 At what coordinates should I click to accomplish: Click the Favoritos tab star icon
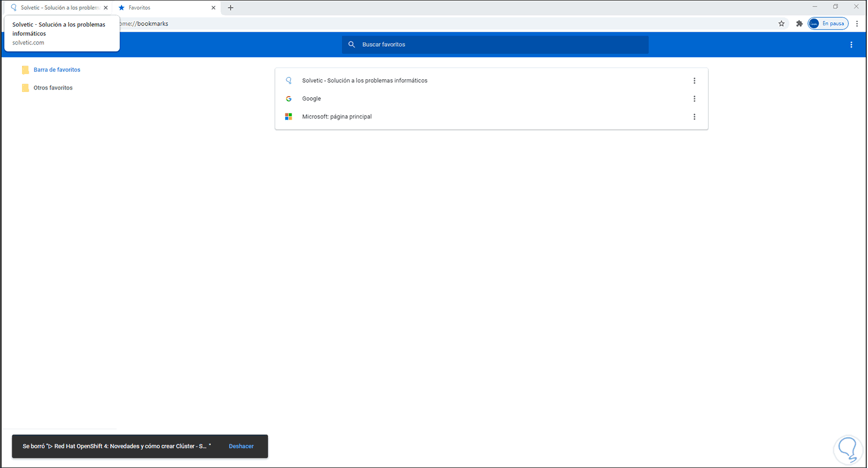pyautogui.click(x=122, y=8)
